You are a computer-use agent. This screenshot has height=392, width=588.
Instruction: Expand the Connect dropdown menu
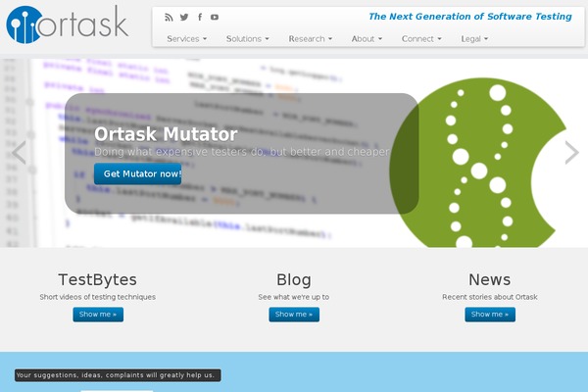pos(421,38)
